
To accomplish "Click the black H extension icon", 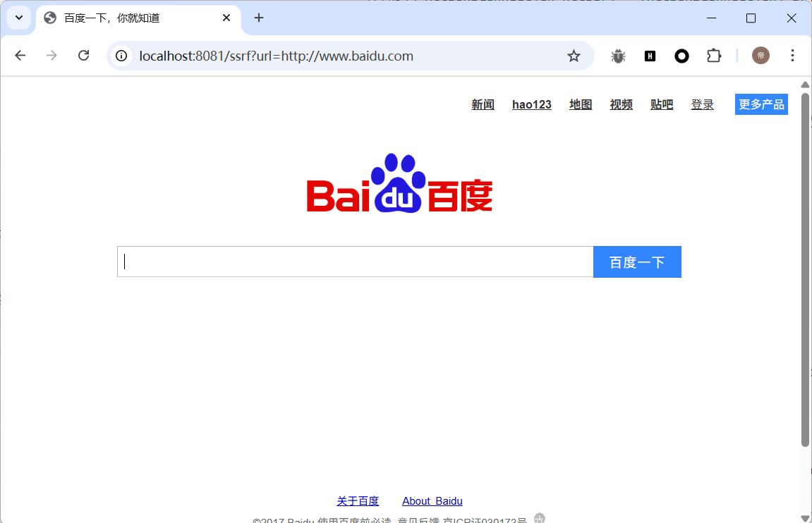I will pyautogui.click(x=650, y=56).
